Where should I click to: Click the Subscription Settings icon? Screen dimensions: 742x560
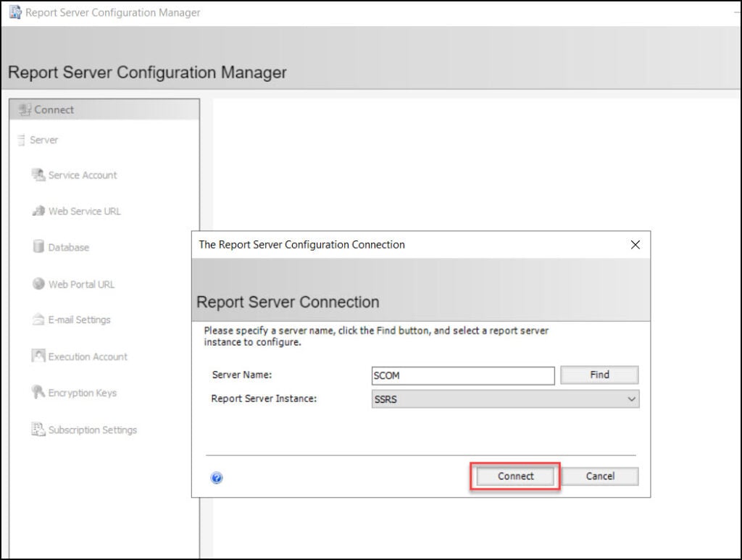point(38,429)
